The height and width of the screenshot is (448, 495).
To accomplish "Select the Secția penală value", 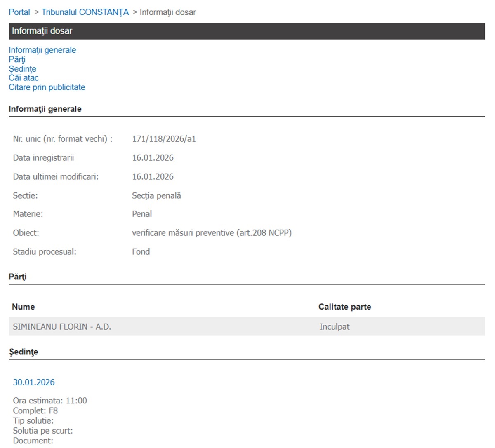I will [x=156, y=196].
